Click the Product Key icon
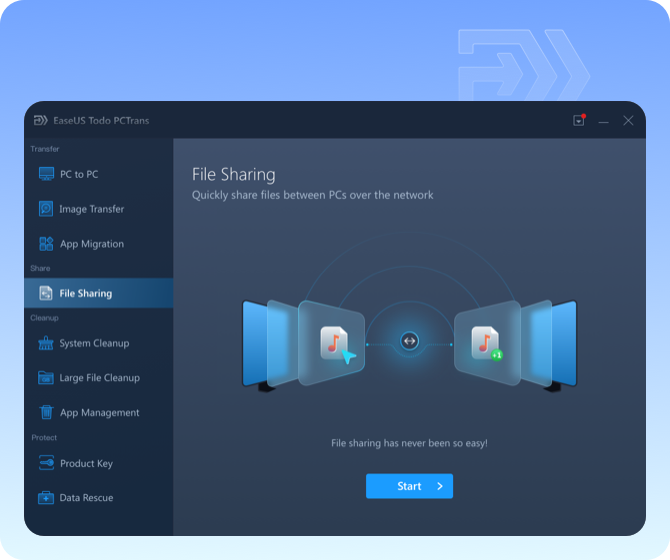Viewport: 670px width, 560px height. click(46, 463)
